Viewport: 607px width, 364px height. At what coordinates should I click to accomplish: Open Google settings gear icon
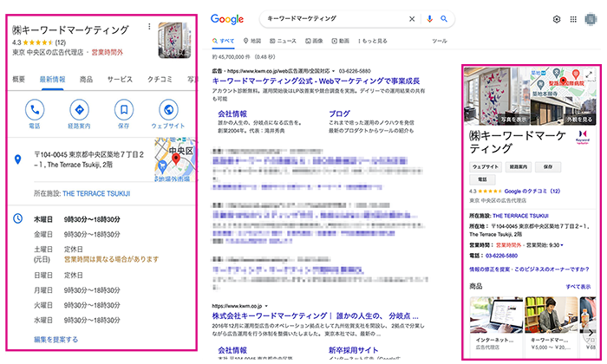tap(557, 19)
